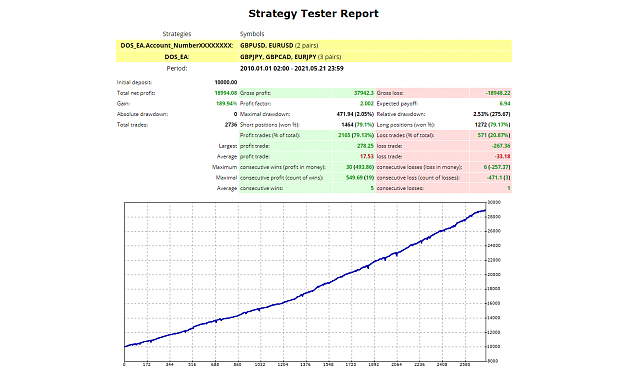Click the 'Short positions (won %):' label

click(x=269, y=125)
